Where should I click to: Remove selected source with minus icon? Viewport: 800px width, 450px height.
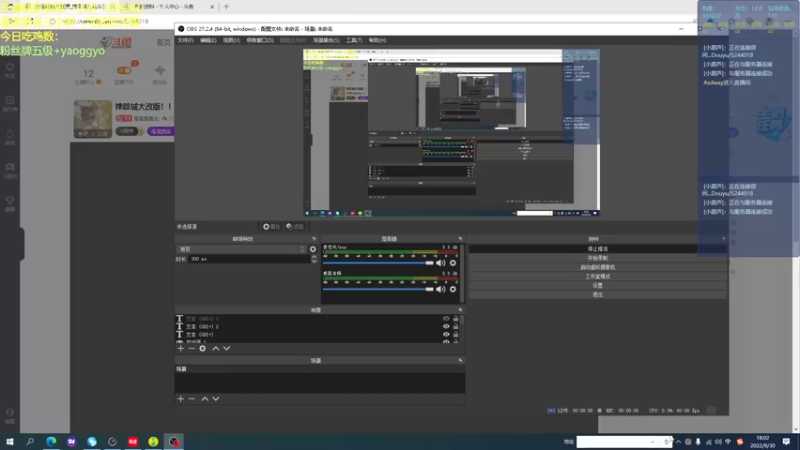pyautogui.click(x=191, y=348)
